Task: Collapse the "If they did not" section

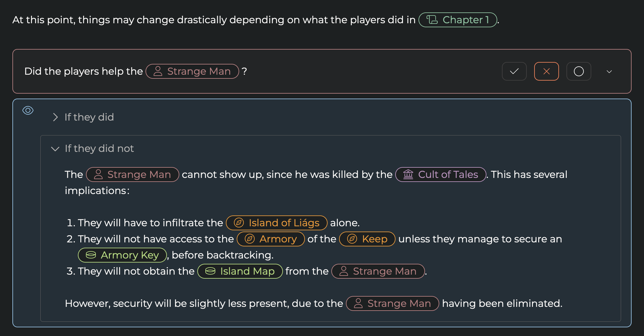Action: point(55,149)
